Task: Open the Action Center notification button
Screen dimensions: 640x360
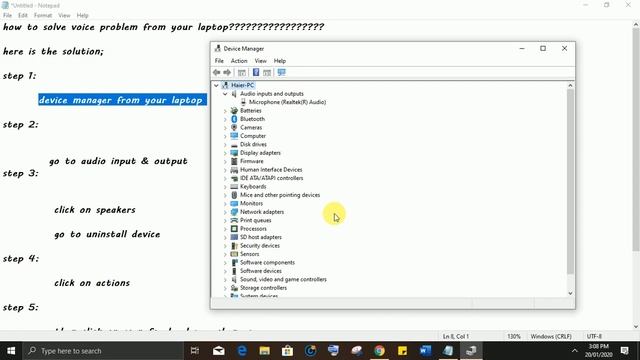Action: 624,351
